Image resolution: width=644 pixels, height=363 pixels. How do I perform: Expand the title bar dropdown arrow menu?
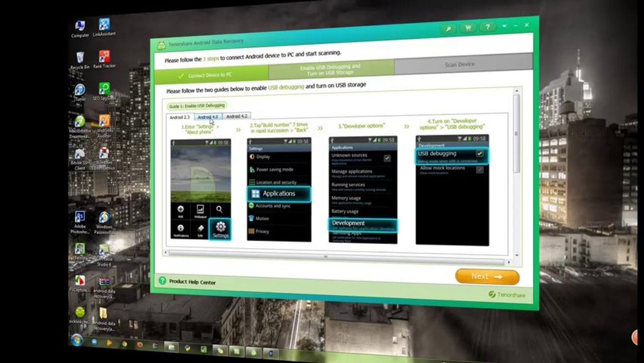505,26
